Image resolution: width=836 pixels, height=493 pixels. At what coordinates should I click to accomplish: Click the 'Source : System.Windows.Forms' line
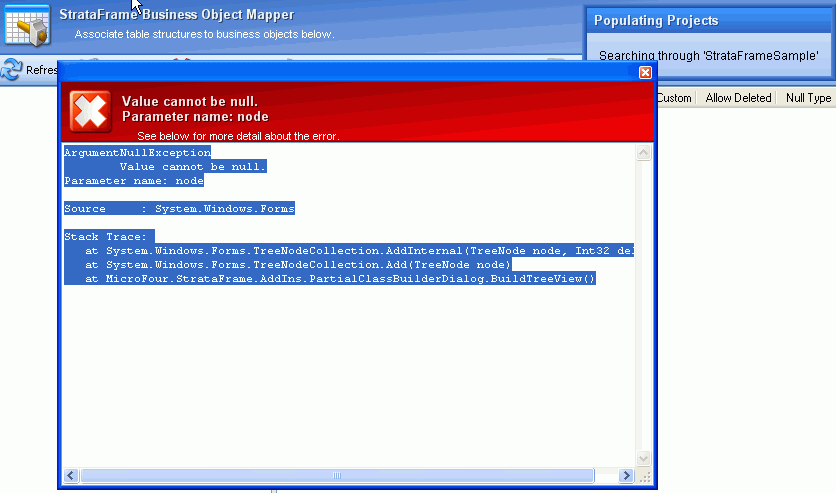pyautogui.click(x=179, y=208)
